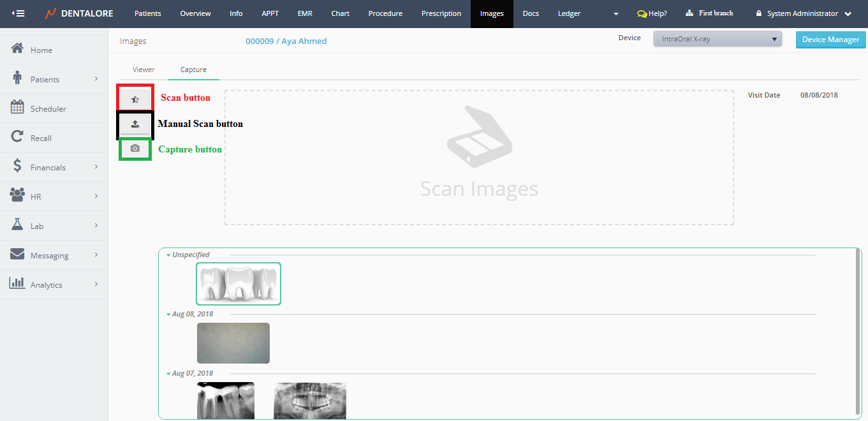Open the Chart menu in top navigation

tap(340, 13)
